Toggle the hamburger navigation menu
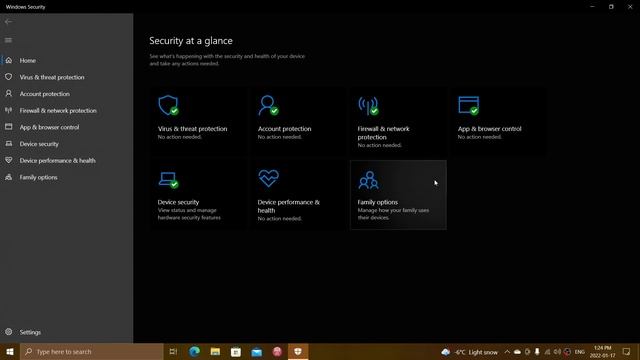The image size is (640, 360). click(x=8, y=40)
